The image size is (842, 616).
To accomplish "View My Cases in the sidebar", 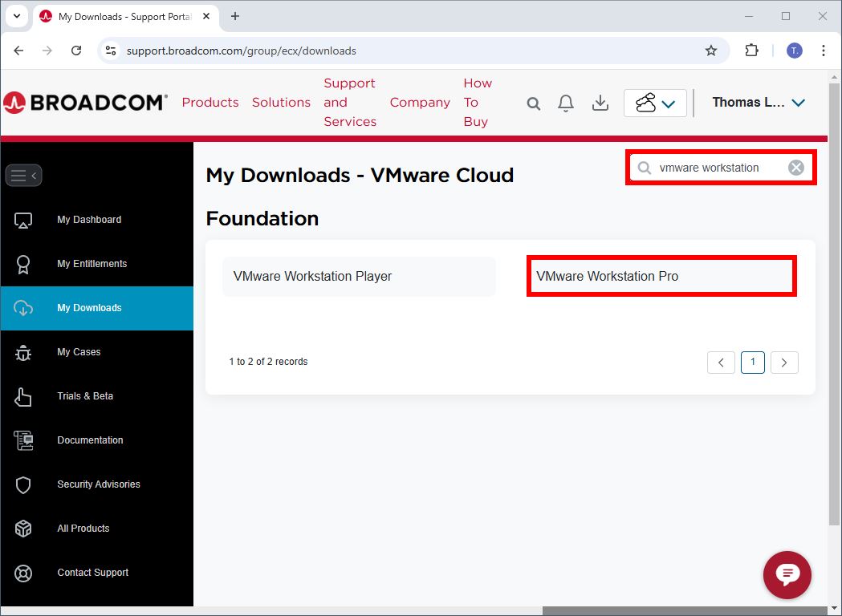I will [77, 351].
